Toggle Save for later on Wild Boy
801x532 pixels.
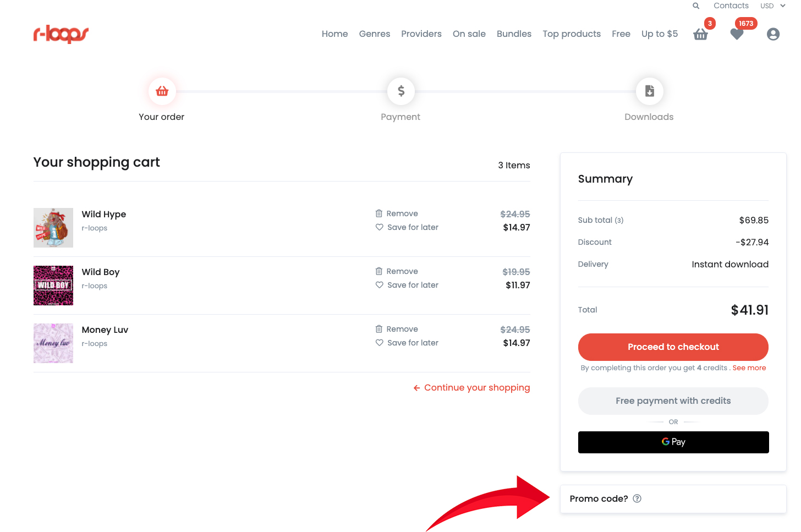click(407, 284)
